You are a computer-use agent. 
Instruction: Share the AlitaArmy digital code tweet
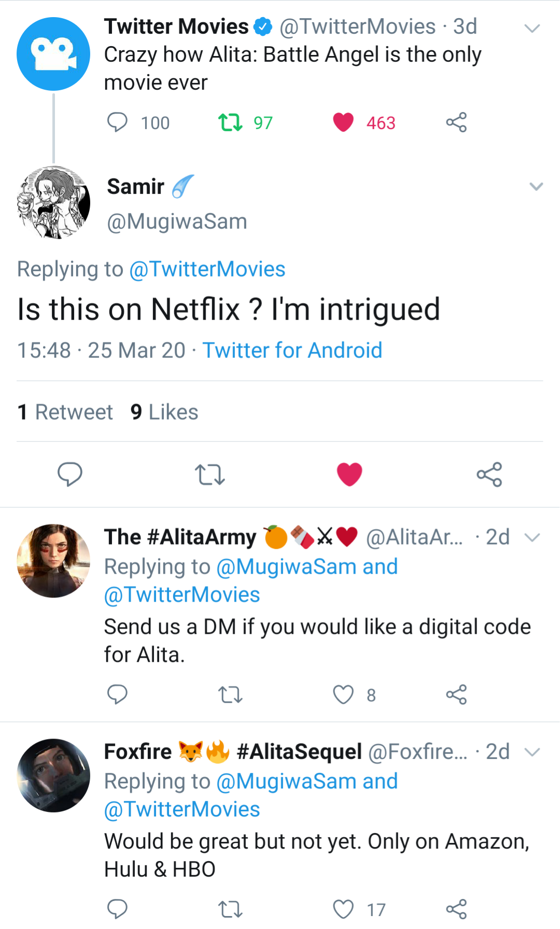point(456,694)
